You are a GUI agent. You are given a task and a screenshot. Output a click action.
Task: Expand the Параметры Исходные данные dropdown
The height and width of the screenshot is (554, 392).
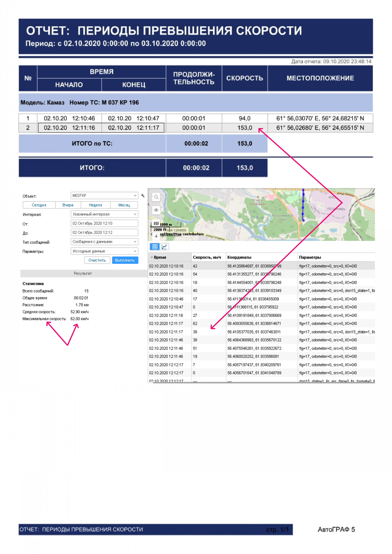[104, 251]
